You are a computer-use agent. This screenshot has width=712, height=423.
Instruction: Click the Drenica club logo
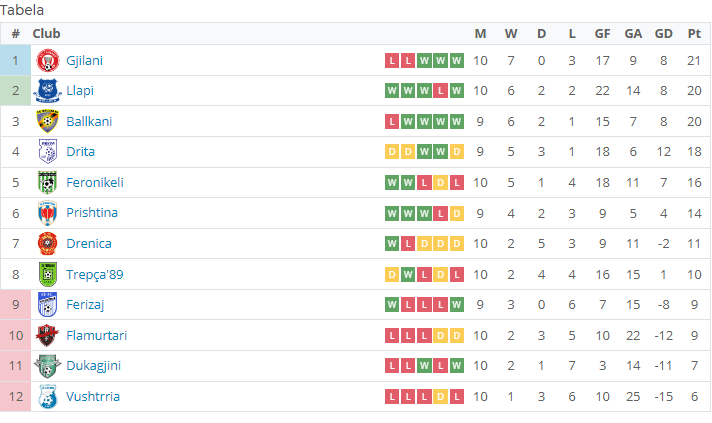(x=47, y=243)
